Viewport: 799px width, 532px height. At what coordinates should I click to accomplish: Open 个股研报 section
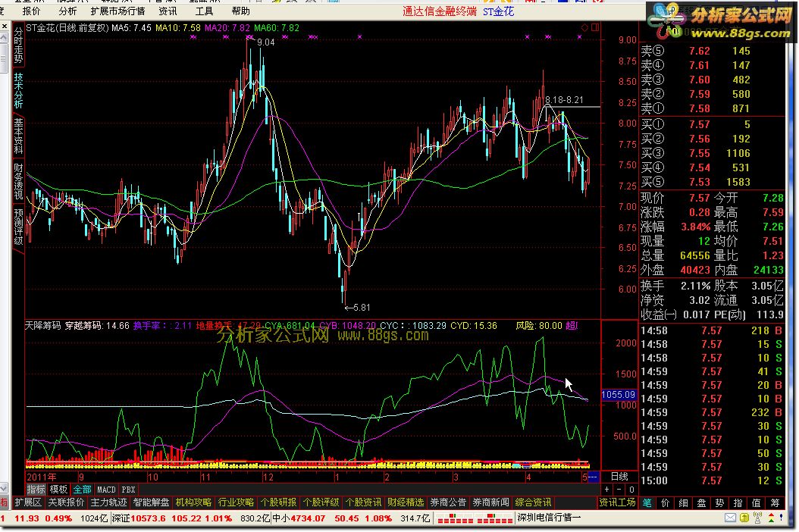coord(278,502)
